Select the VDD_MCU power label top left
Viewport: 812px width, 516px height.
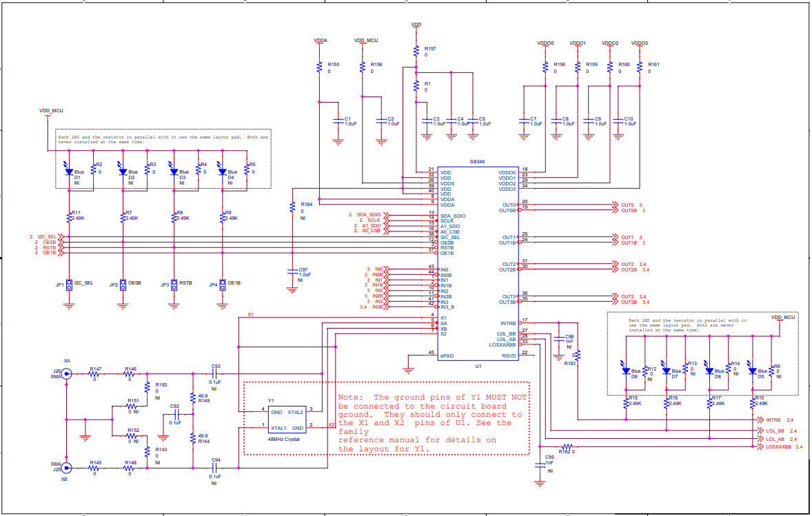[51, 109]
